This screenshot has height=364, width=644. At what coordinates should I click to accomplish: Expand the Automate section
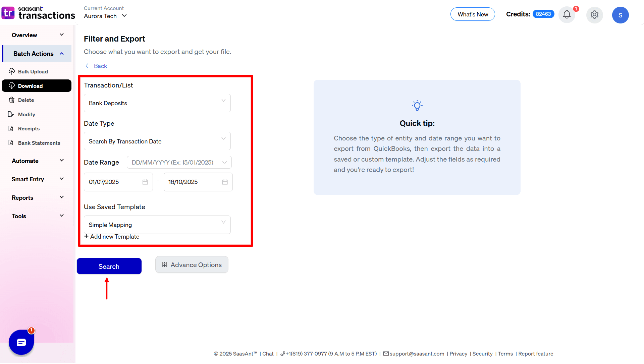pos(37,161)
